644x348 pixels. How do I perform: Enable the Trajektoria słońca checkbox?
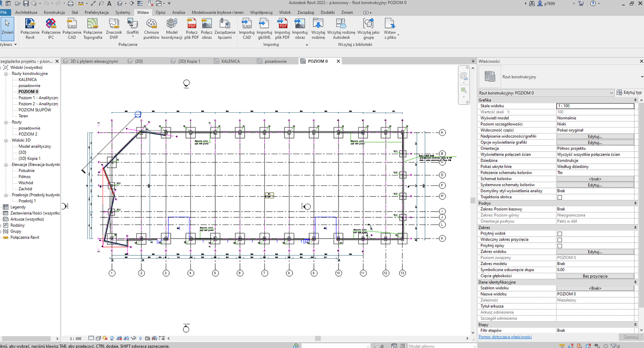[559, 197]
